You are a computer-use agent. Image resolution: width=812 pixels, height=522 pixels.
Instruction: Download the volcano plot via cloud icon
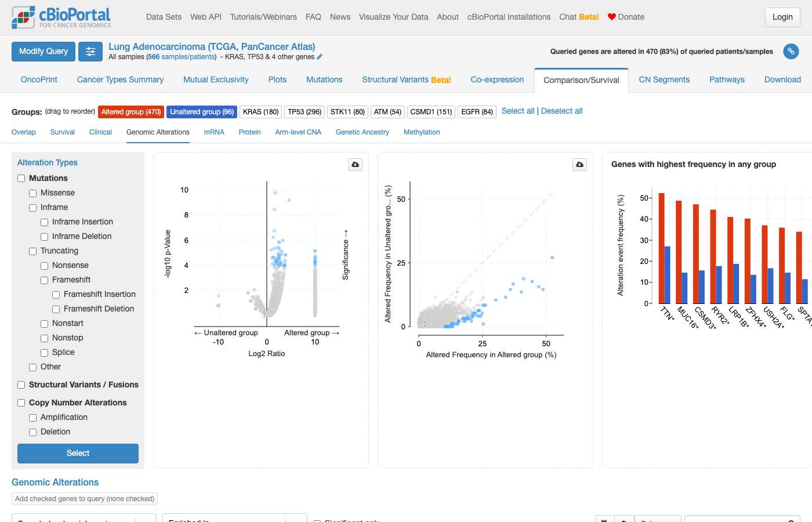356,165
